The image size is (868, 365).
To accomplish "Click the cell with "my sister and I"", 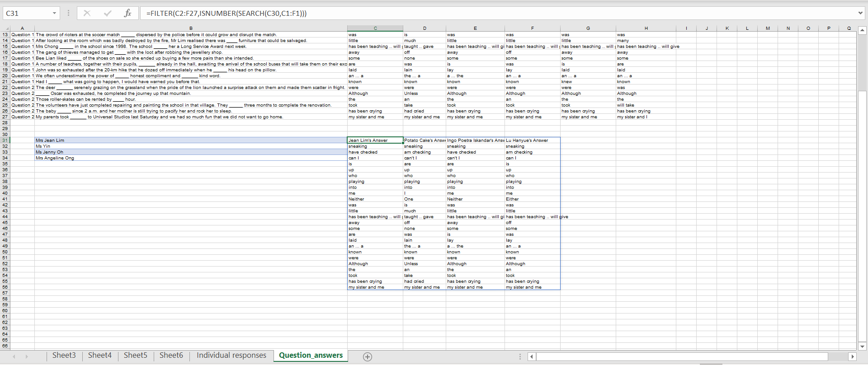I will pyautogui.click(x=646, y=117).
